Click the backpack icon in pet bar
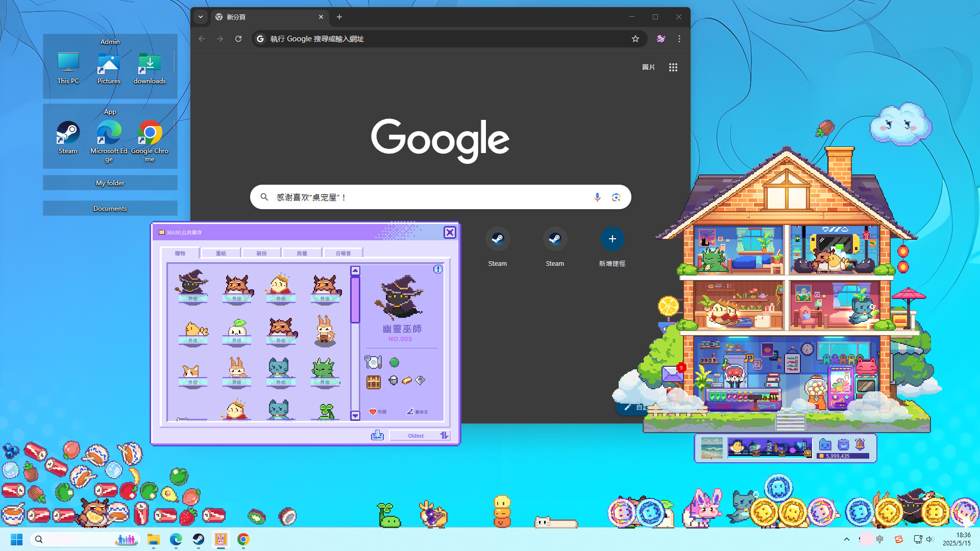This screenshot has width=980, height=551. 843,444
